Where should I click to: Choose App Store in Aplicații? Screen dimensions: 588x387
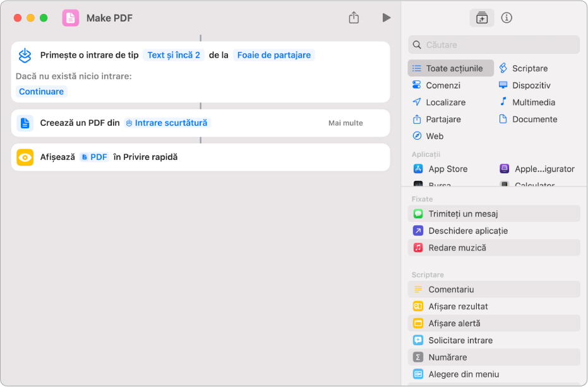pos(440,169)
